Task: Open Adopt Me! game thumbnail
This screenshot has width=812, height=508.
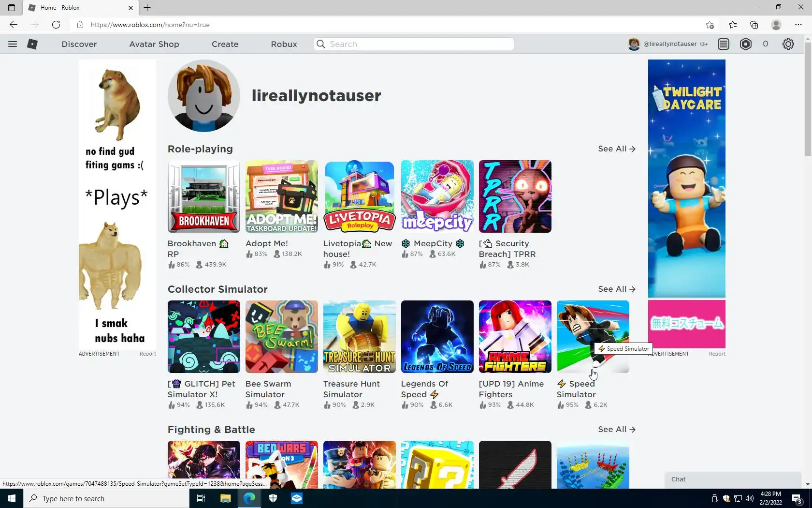Action: pos(282,196)
